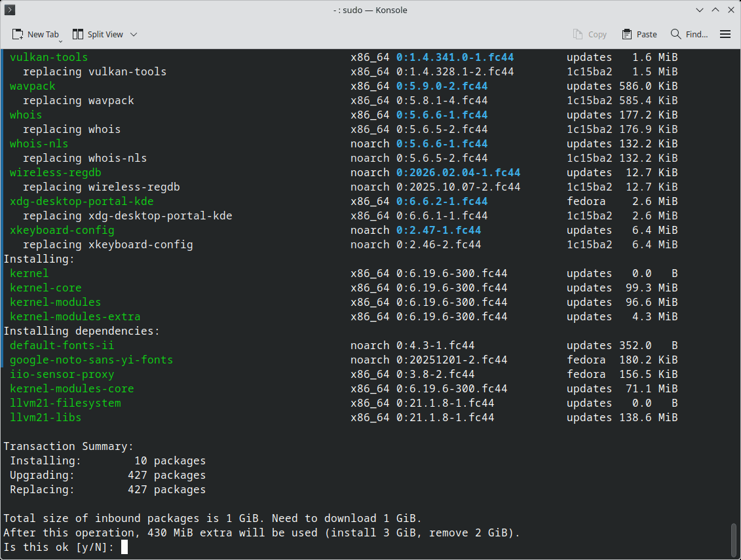The height and width of the screenshot is (560, 741).
Task: Minimize the Konsole window
Action: click(700, 10)
